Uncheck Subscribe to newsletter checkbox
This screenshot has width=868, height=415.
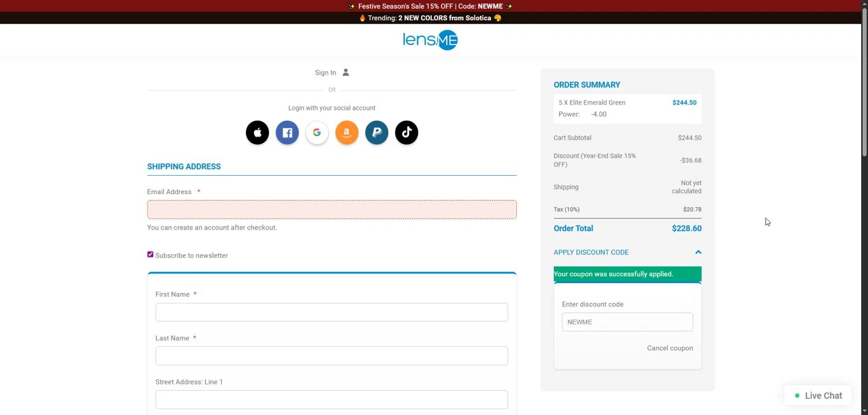(150, 254)
